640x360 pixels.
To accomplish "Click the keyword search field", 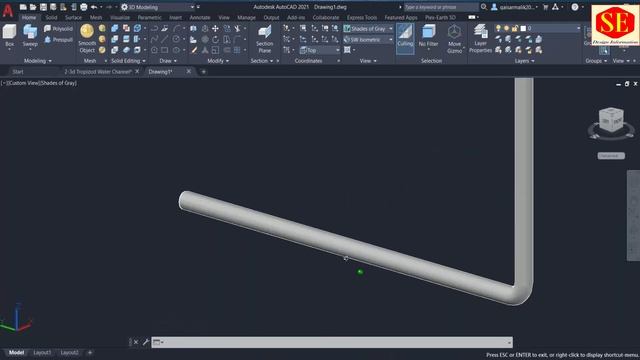I will coord(441,7).
